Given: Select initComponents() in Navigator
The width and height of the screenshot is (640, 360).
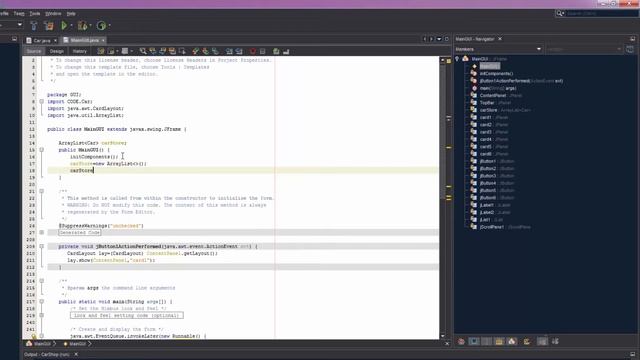Looking at the screenshot, I should coord(496,73).
